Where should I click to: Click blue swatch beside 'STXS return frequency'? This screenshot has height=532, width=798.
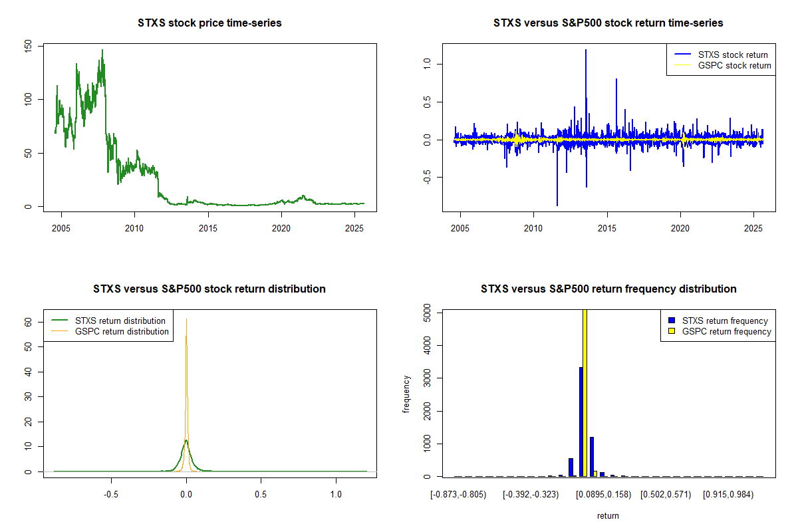672,321
